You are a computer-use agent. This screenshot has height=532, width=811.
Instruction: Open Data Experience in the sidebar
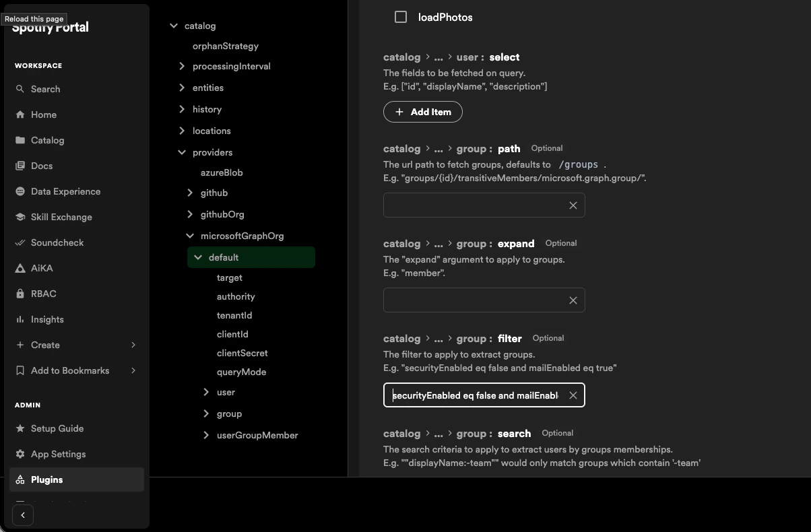77,191
